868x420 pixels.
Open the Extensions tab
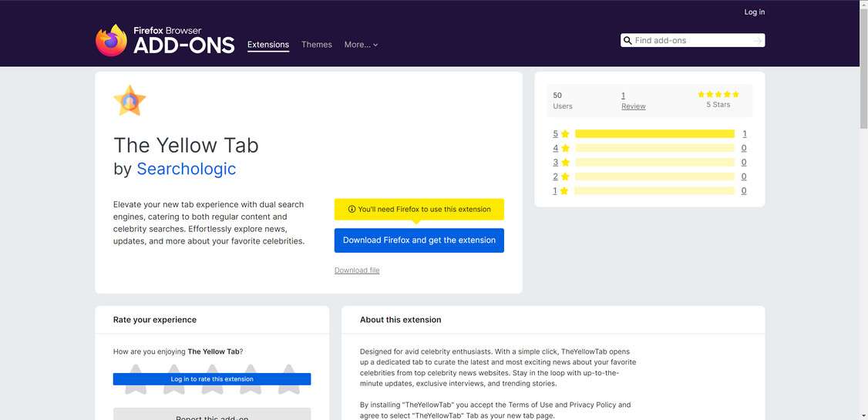(x=268, y=45)
